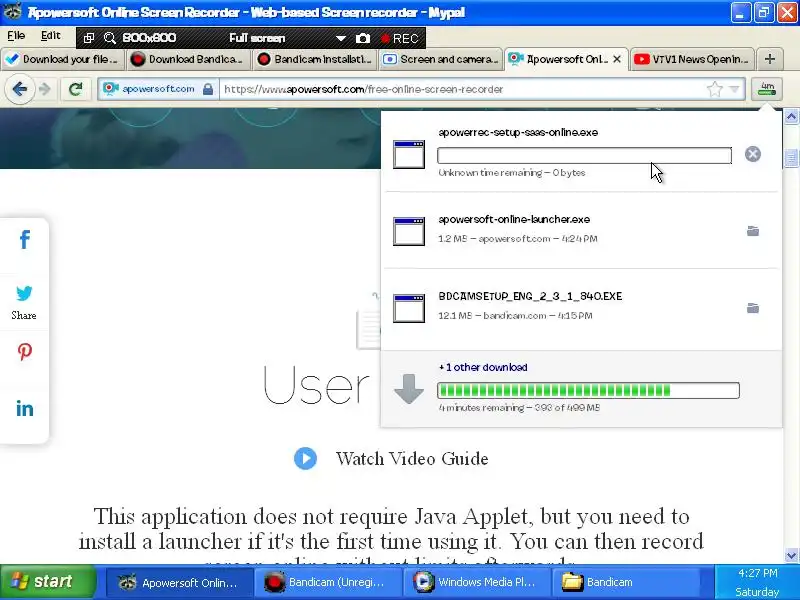Open folder containing apowersoft-online-launcher.exe
Viewport: 800px width, 600px height.
[753, 231]
